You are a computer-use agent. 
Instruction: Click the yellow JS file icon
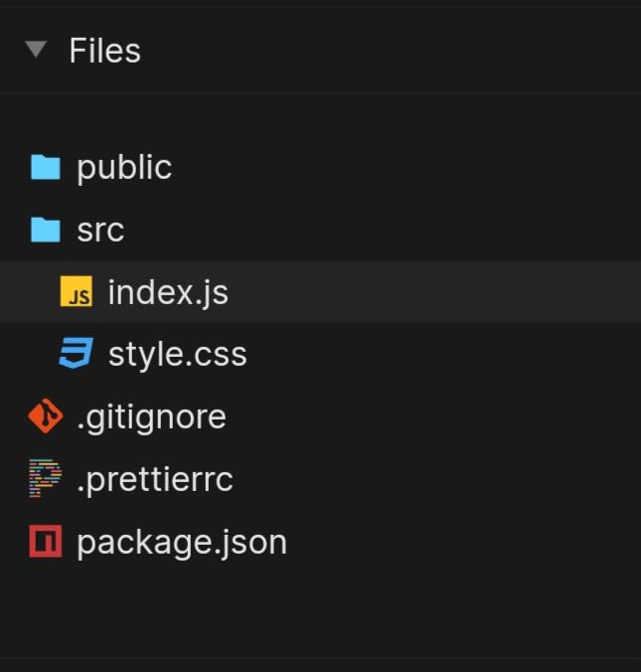tap(77, 293)
